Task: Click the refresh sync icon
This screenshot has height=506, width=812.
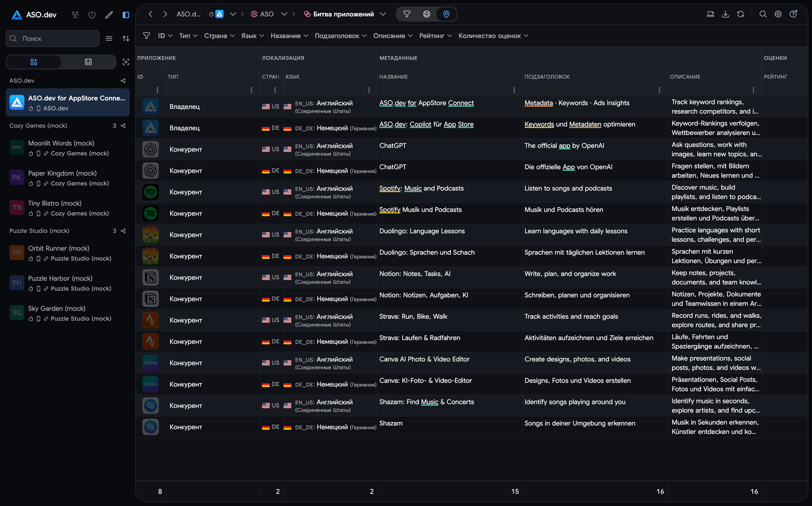Action: (x=740, y=14)
